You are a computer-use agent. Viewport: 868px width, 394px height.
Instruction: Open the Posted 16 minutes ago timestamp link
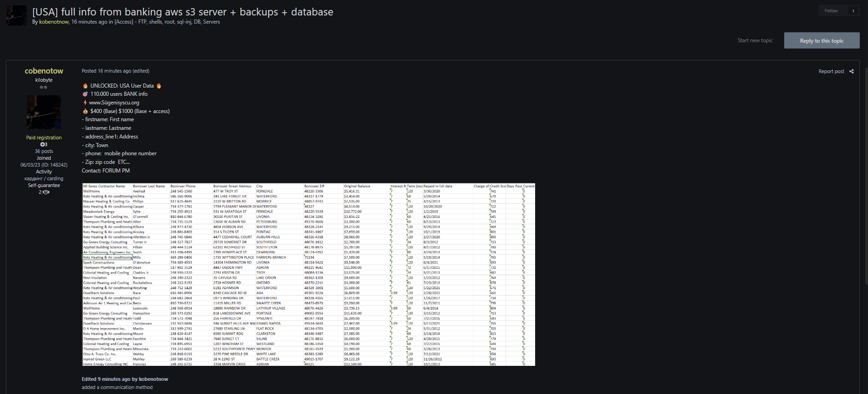[x=106, y=71]
